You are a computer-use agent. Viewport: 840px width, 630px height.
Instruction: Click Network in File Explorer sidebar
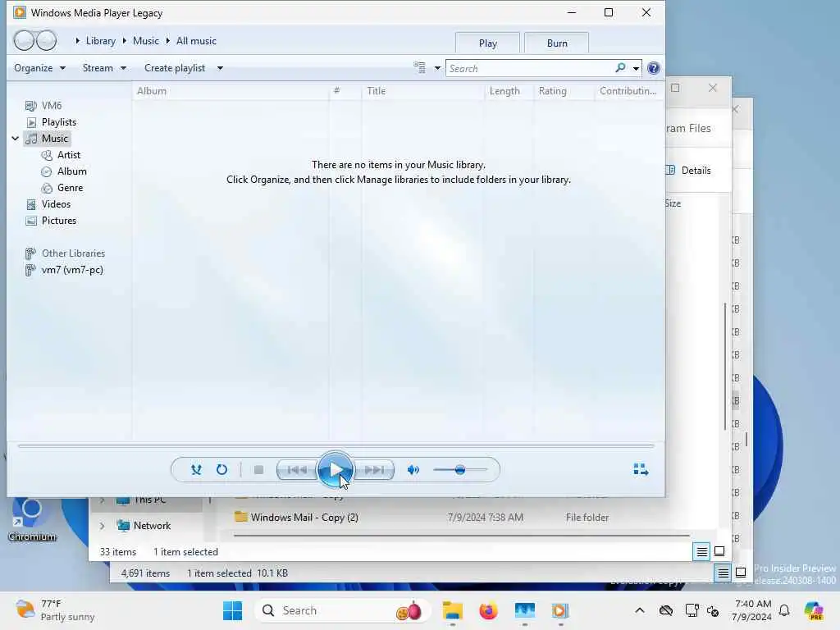pos(152,526)
